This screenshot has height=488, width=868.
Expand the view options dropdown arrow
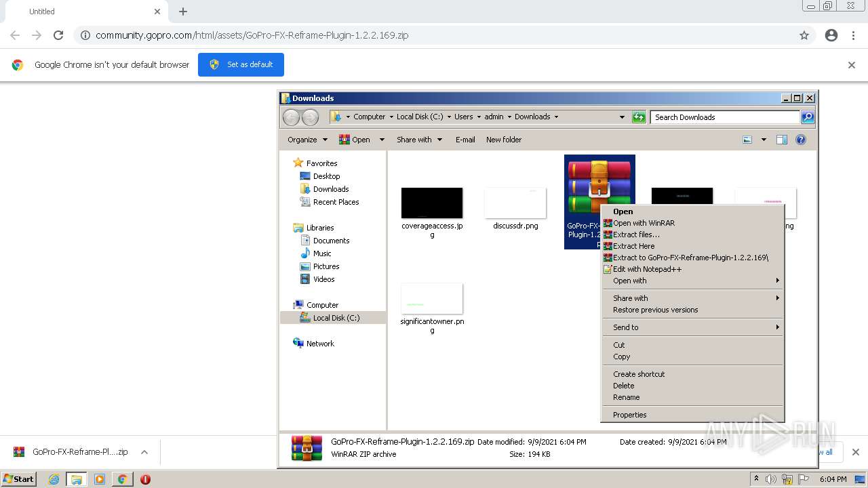point(764,140)
